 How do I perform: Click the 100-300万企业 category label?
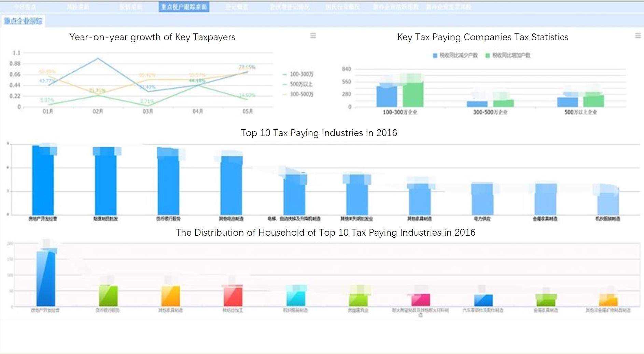pyautogui.click(x=400, y=112)
